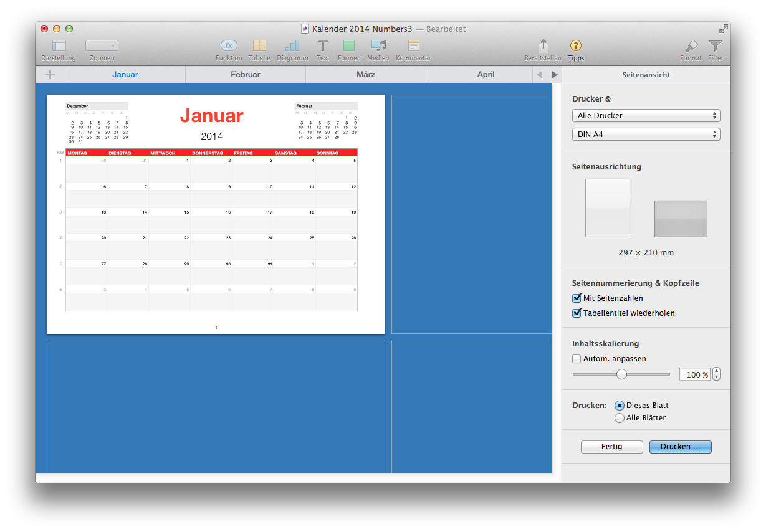766x532 pixels.
Task: Click the content scaling slider handle
Action: (621, 374)
